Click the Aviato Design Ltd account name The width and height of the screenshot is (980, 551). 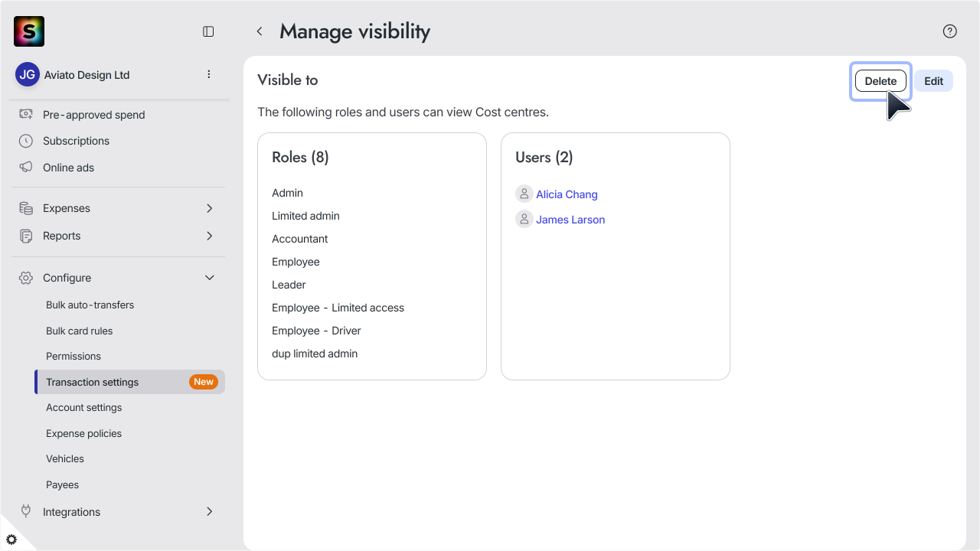pos(87,75)
